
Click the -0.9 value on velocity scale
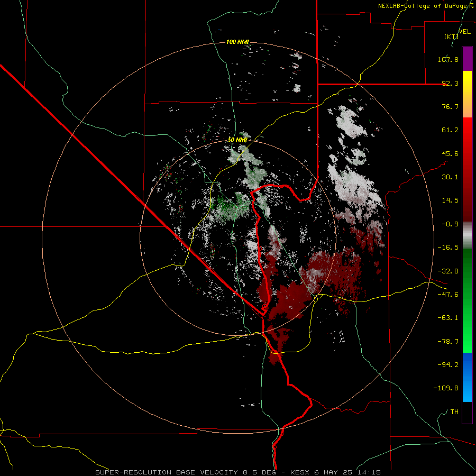click(450, 224)
